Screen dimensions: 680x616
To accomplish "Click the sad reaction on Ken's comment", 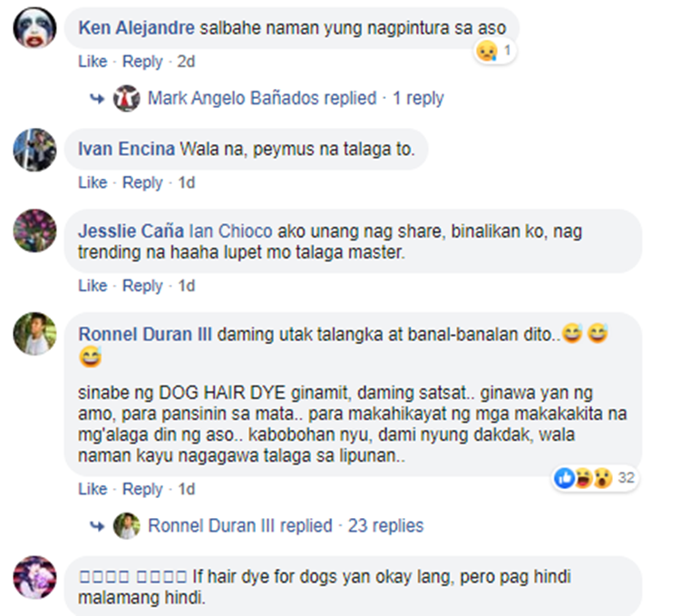I will [x=487, y=51].
